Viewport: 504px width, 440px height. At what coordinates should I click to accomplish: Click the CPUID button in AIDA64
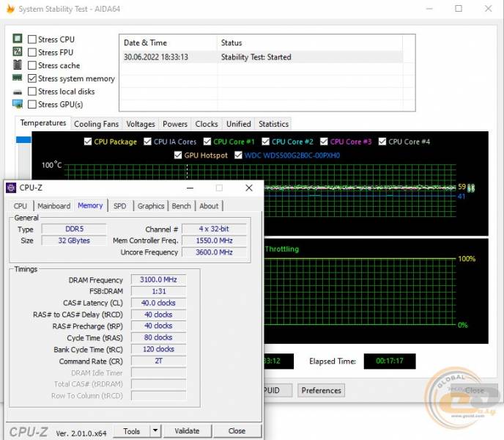278,390
